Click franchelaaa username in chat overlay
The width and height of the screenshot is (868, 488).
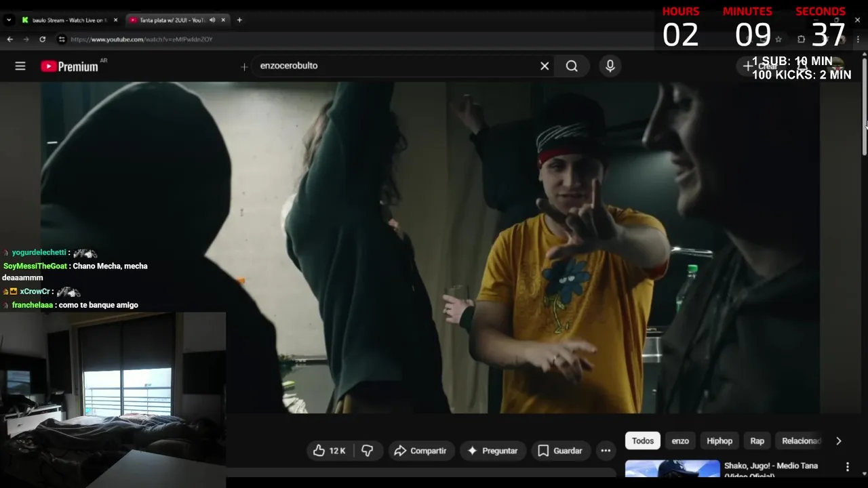[33, 305]
